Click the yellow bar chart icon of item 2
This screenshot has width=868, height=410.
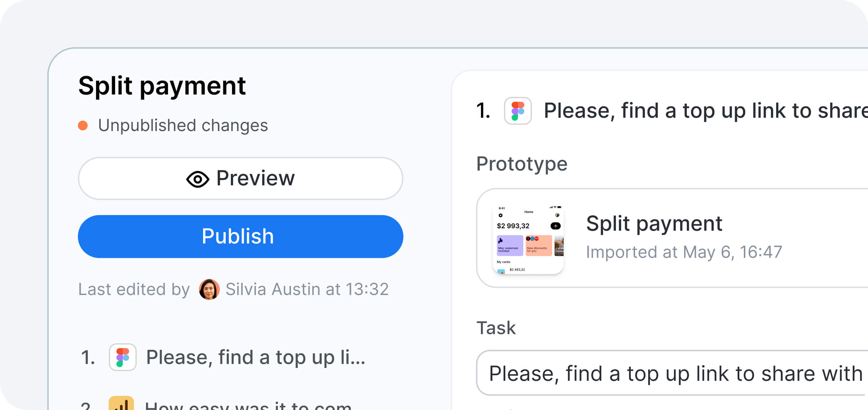point(121,404)
